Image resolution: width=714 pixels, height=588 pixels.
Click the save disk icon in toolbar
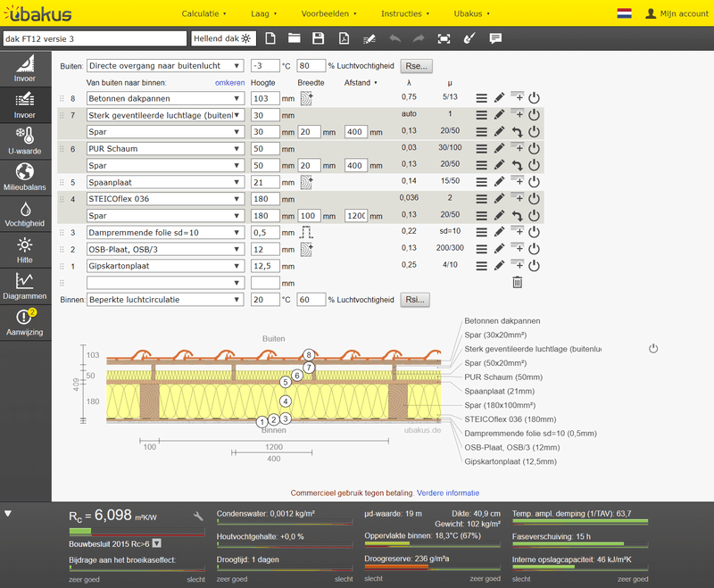click(x=318, y=38)
